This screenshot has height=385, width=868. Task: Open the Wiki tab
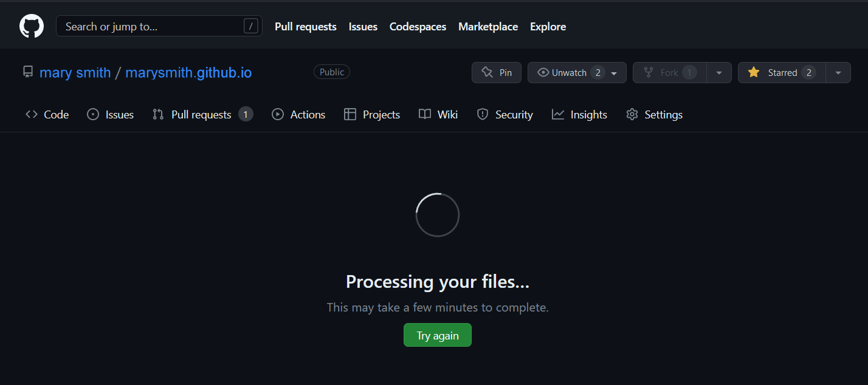pos(438,115)
